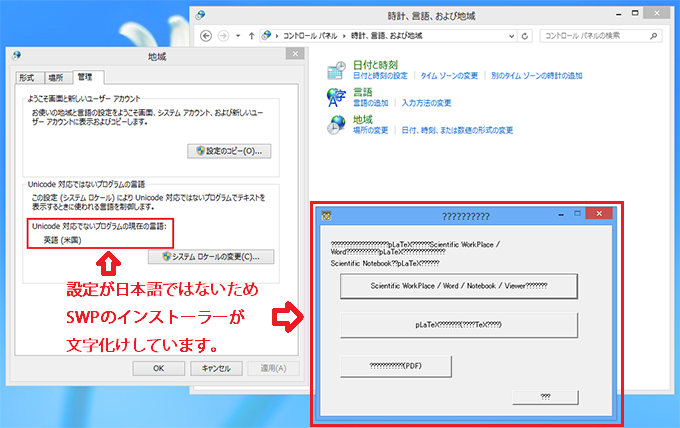Maximize the 時計、言語、および地域 window
Screen dimensions: 680x428
coord(635,13)
